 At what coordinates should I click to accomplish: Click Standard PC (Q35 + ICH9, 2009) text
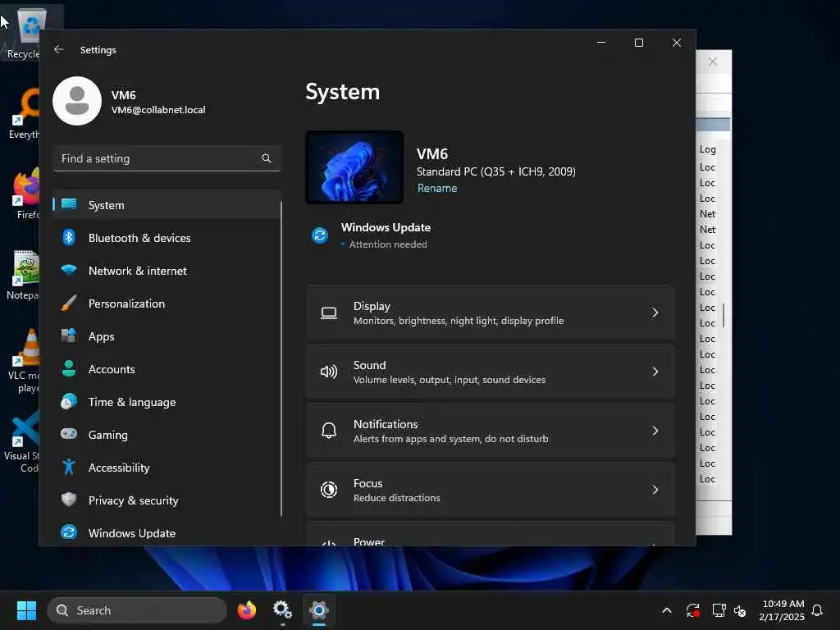(496, 171)
